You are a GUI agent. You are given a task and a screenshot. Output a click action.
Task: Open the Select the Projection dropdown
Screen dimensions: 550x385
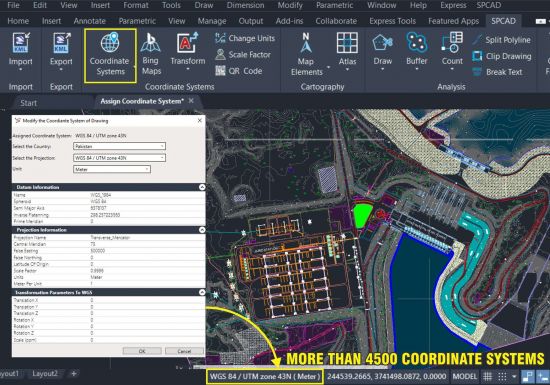pyautogui.click(x=119, y=158)
